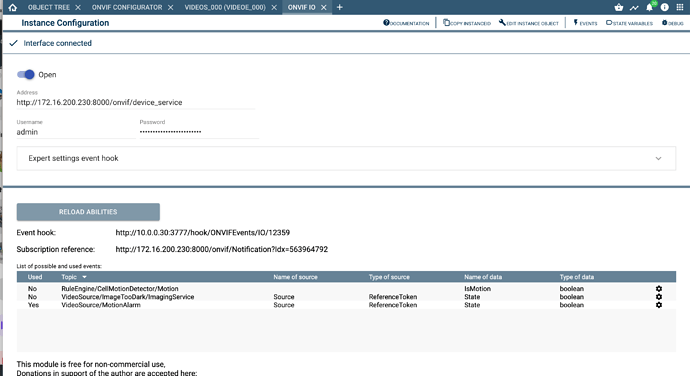This screenshot has height=376, width=690.
Task: Click the Used column header
Action: pyautogui.click(x=35, y=277)
